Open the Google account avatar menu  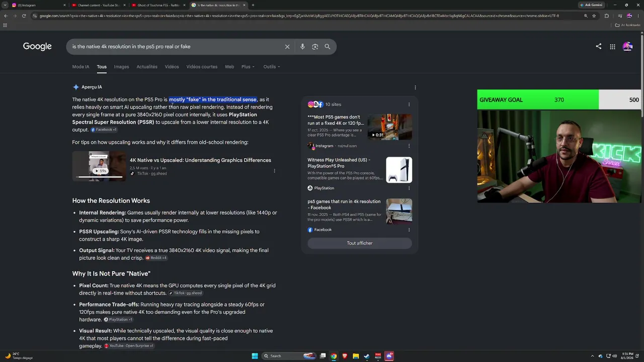tap(627, 46)
